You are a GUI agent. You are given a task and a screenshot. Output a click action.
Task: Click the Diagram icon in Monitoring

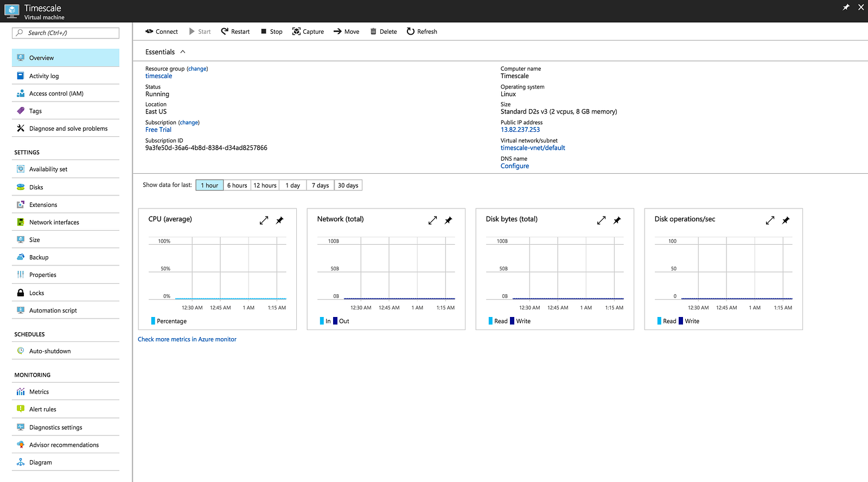tap(21, 462)
